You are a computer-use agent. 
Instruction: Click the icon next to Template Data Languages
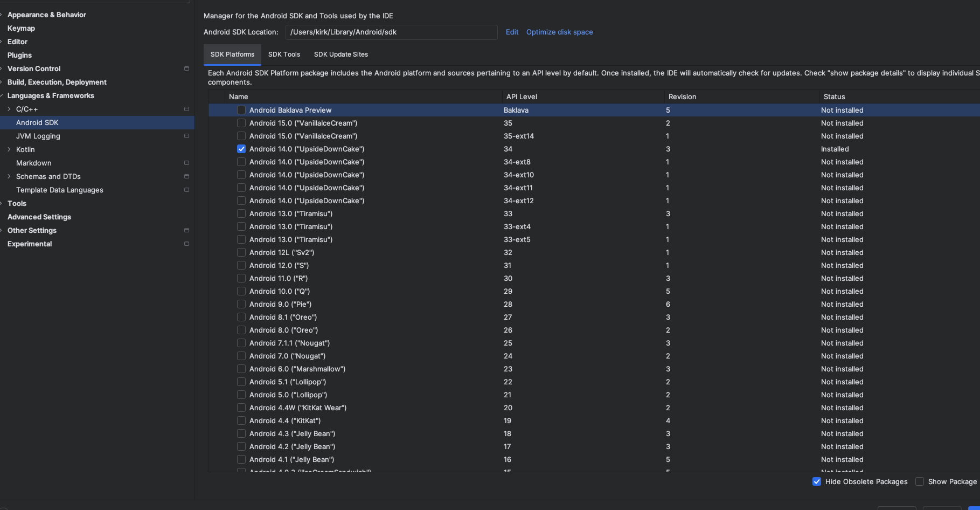click(186, 190)
